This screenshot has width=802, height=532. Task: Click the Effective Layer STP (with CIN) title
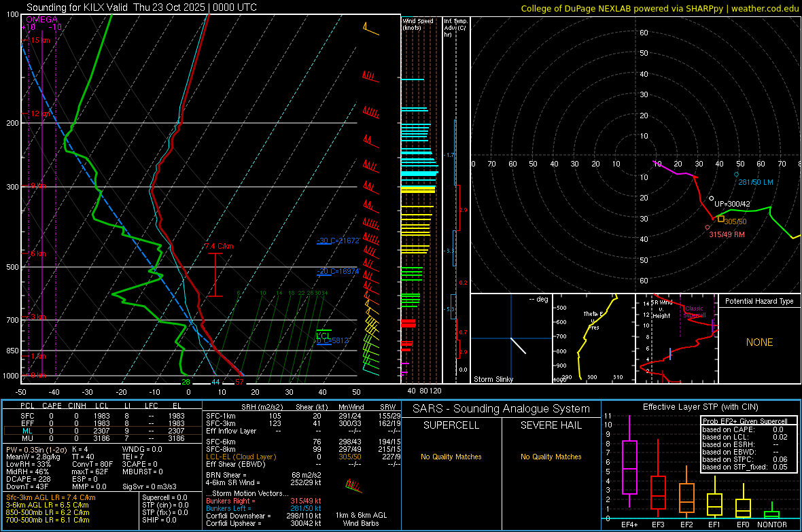(700, 407)
